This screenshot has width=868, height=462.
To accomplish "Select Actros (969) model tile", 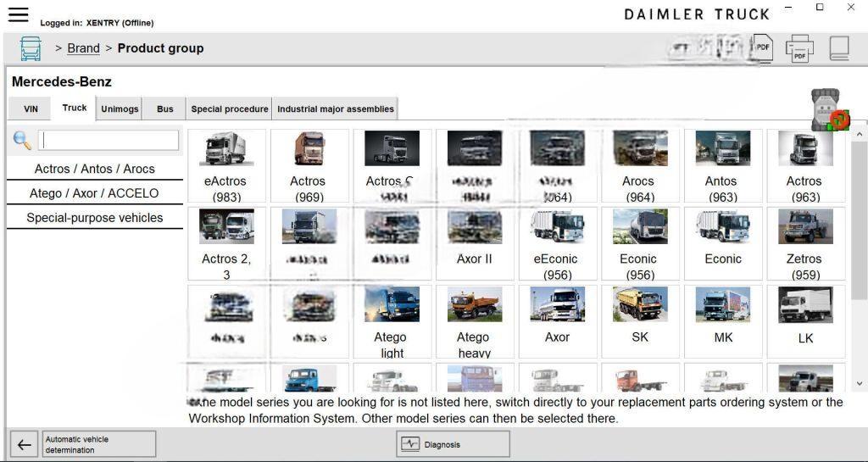I will [309, 165].
